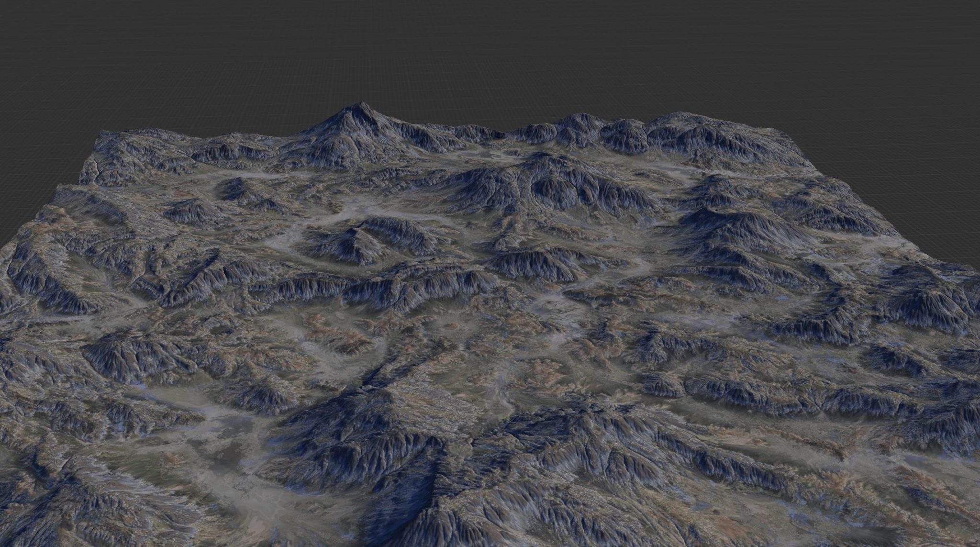Viewport: 980px width, 547px height.
Task: Select the rugged hill on the left-middle edge
Action: click(43, 282)
